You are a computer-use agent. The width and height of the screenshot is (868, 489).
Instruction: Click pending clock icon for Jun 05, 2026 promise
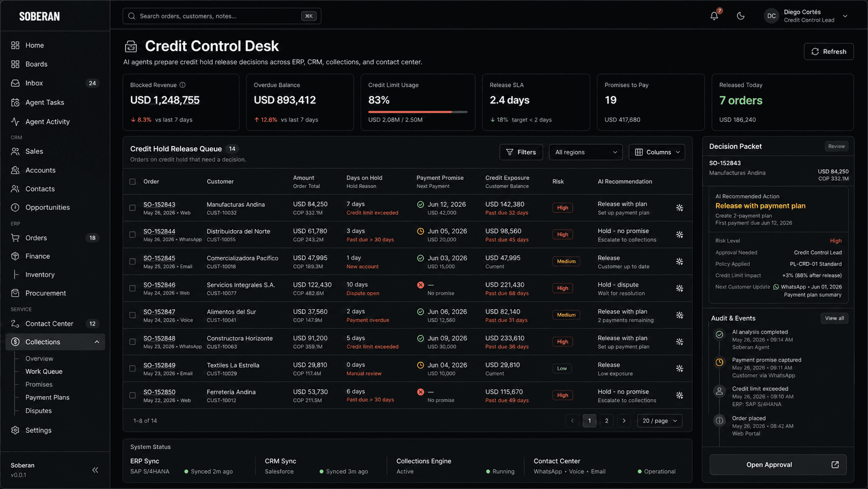coord(421,231)
